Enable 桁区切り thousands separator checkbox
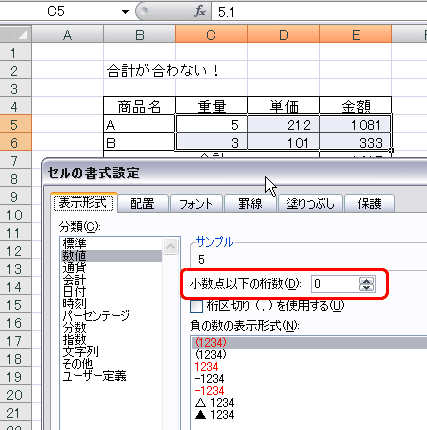 coord(196,306)
